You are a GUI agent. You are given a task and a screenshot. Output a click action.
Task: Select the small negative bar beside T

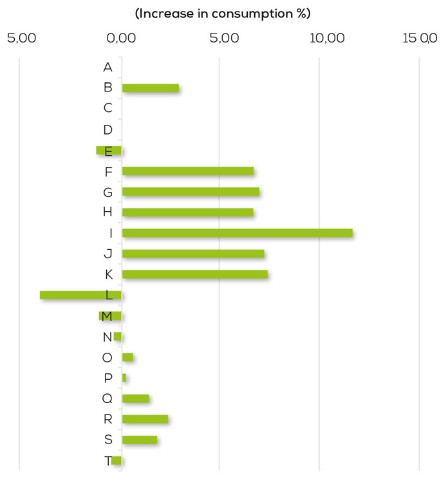coord(117,460)
